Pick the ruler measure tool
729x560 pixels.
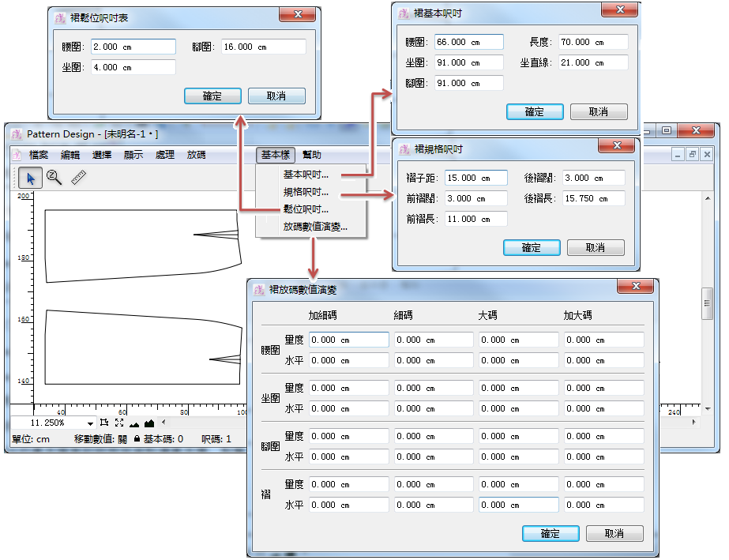77,178
